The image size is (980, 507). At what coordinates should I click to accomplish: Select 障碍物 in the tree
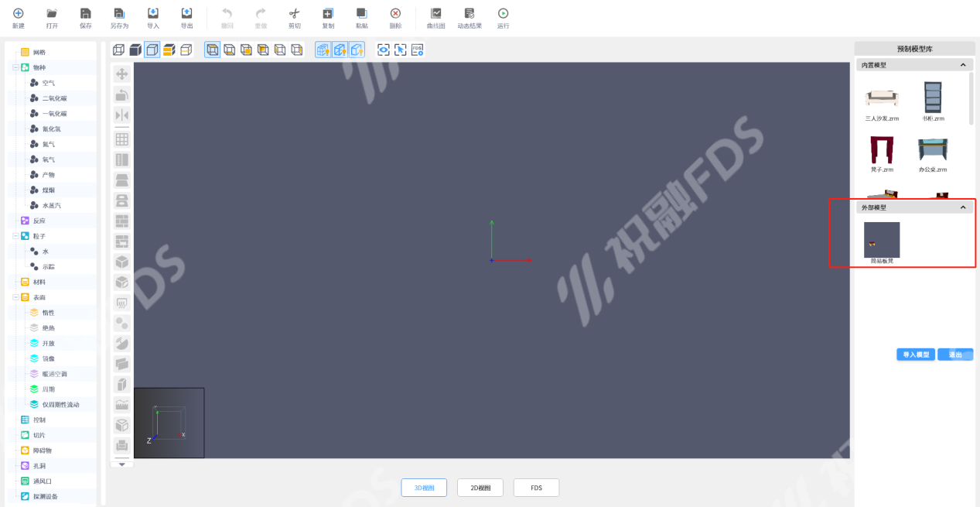(42, 450)
